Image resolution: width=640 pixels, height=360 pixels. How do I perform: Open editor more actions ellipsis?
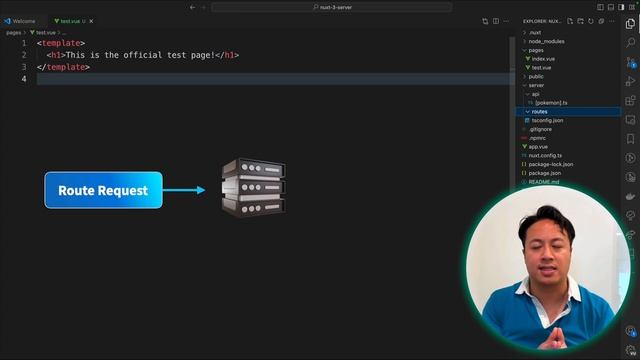(506, 21)
